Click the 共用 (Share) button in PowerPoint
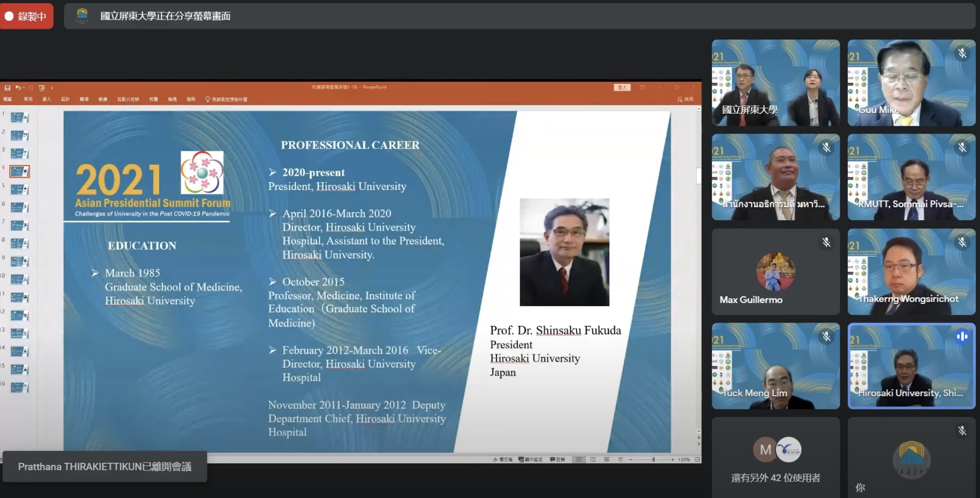980x498 pixels. point(685,99)
